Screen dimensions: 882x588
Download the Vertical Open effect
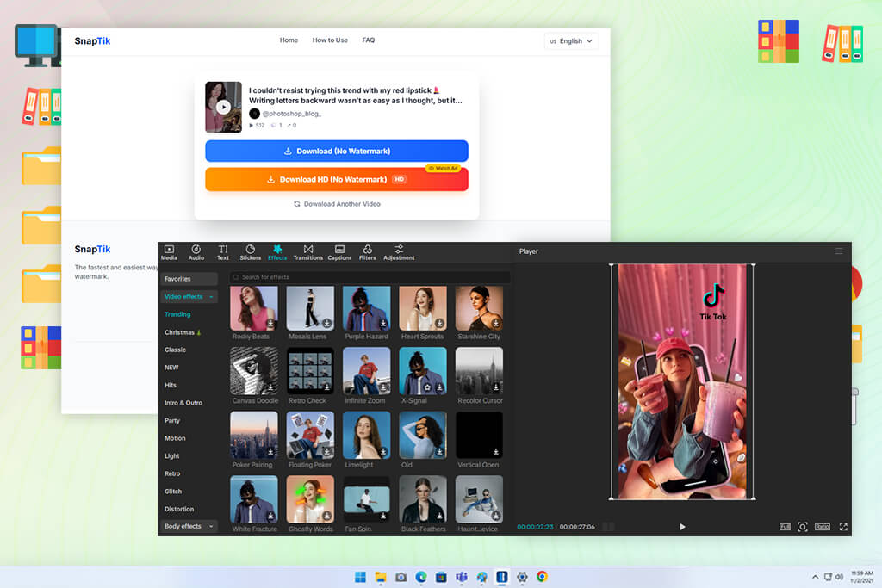pyautogui.click(x=495, y=451)
